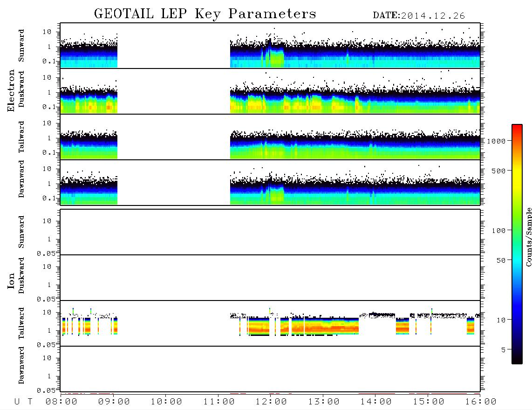Click the Electron 'Duskward' panel label
This screenshot has height=410, width=532.
tap(21, 89)
